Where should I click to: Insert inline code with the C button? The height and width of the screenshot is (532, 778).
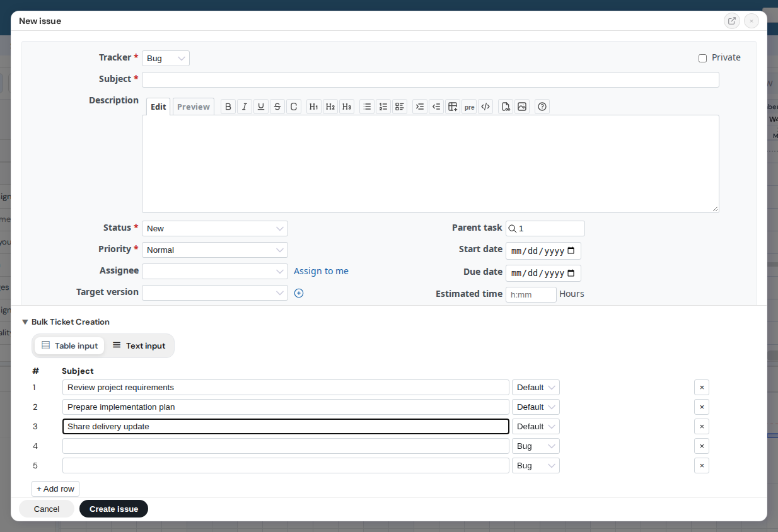[x=294, y=107]
